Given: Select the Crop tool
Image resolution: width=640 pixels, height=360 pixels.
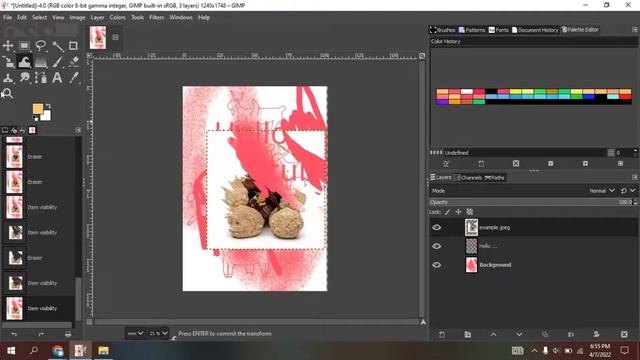Looking at the screenshot, I should tap(73, 45).
